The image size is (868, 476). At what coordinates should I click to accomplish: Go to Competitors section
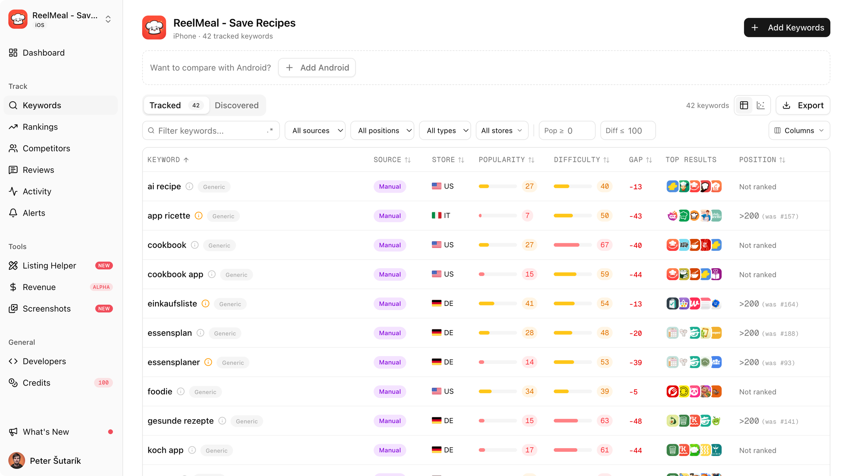(60, 148)
